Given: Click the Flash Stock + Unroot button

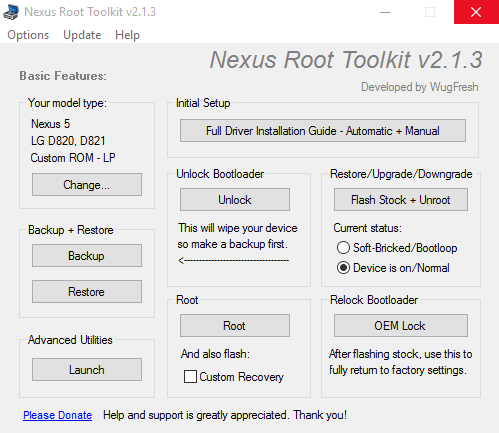Looking at the screenshot, I should click(401, 200).
